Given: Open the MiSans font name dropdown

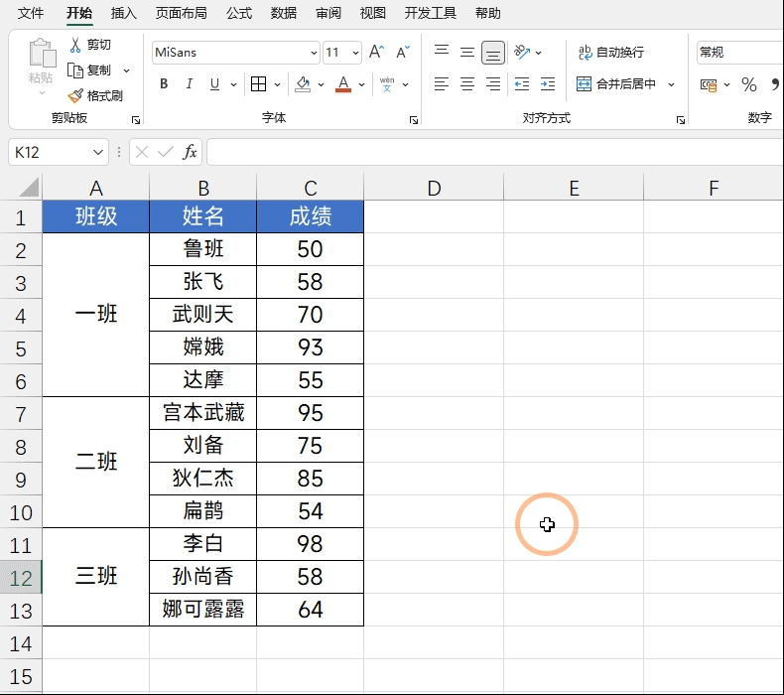Looking at the screenshot, I should (x=314, y=53).
